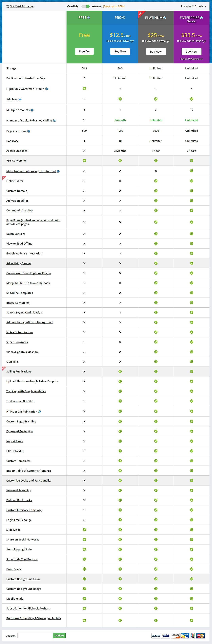
Task: Click the PayPal payment icon
Action: point(156,636)
